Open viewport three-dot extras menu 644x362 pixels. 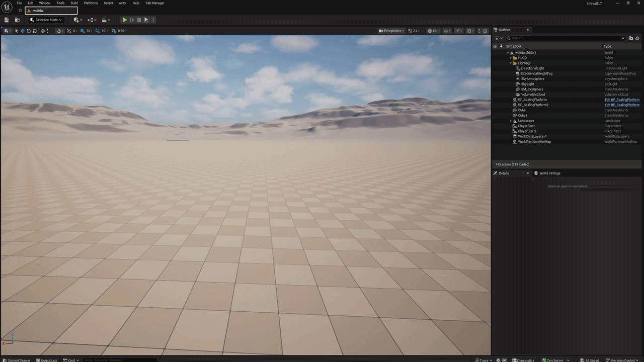[x=478, y=31]
